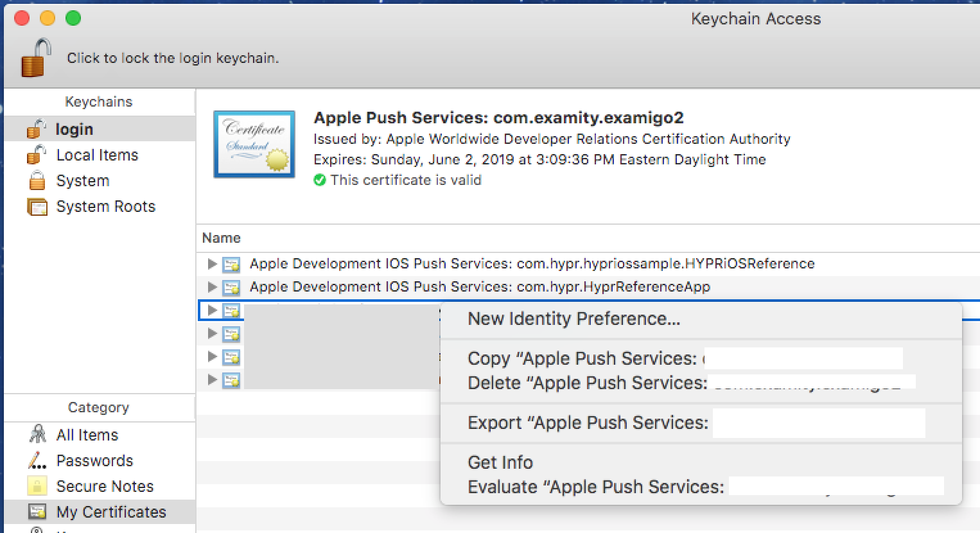Click the My Certificates category icon
The width and height of the screenshot is (980, 533).
[x=37, y=512]
